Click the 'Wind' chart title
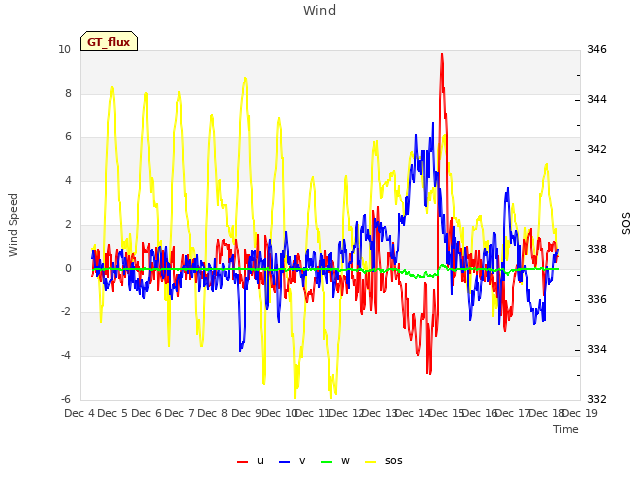Viewport: 640px width, 480px height. tap(320, 10)
